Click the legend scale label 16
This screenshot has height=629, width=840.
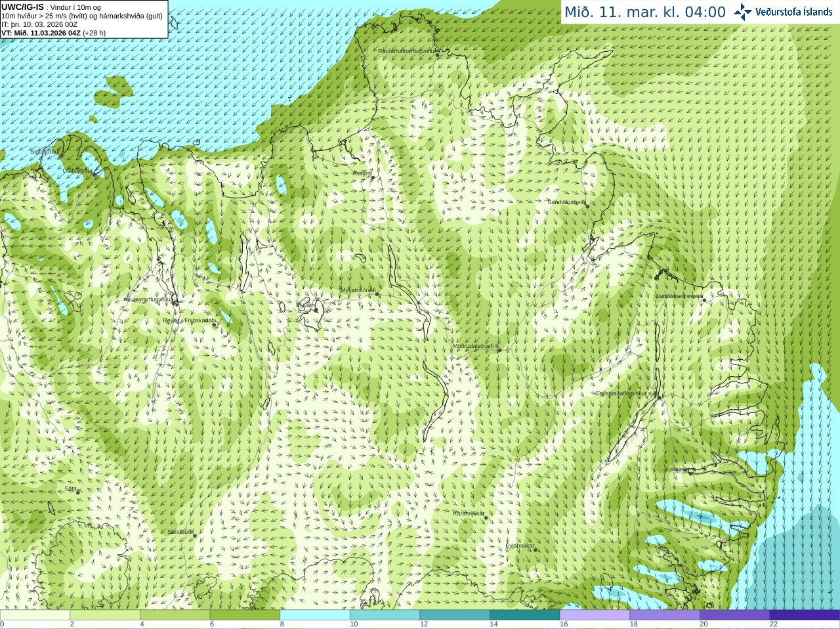coord(564,624)
